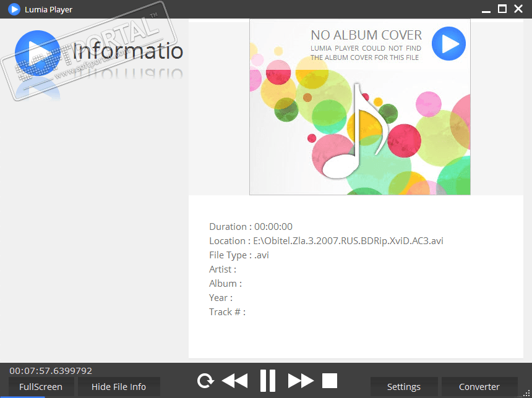Maximize the Lumia Player window

point(502,9)
